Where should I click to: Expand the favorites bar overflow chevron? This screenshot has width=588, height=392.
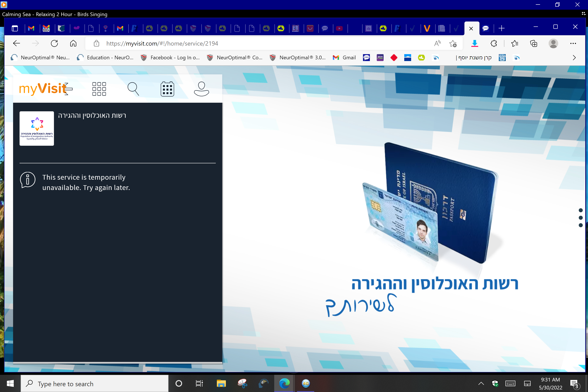point(574,58)
